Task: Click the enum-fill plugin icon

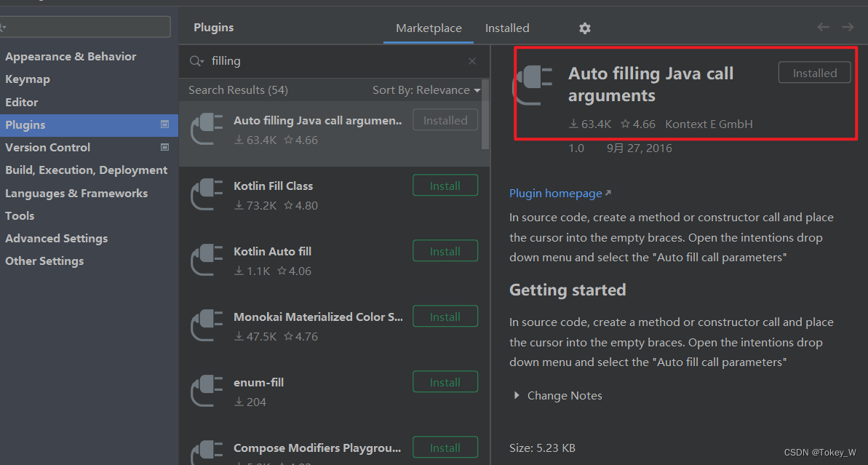Action: [x=207, y=391]
